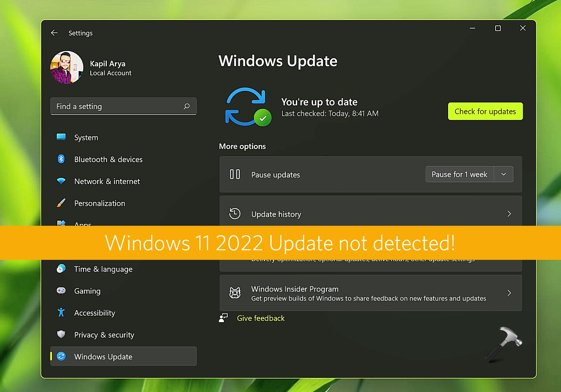Open the Pause for 1 week dropdown
Image resolution: width=561 pixels, height=392 pixels.
click(503, 174)
